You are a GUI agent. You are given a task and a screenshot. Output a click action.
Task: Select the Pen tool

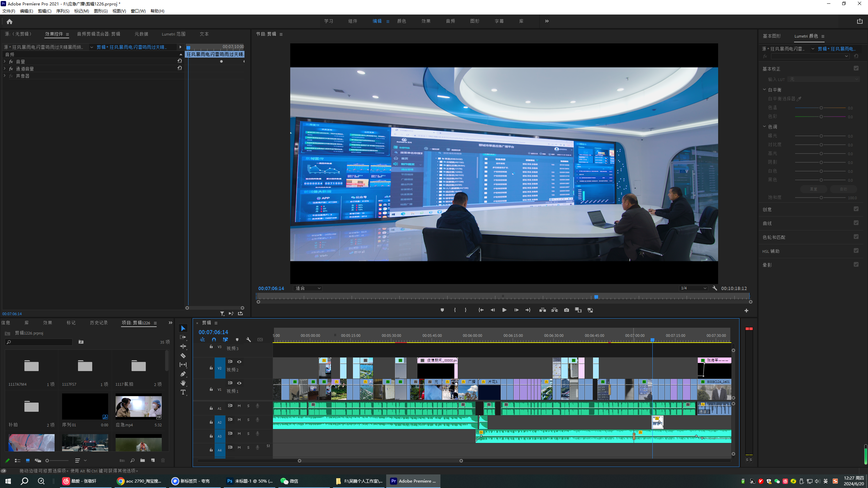pyautogui.click(x=183, y=374)
